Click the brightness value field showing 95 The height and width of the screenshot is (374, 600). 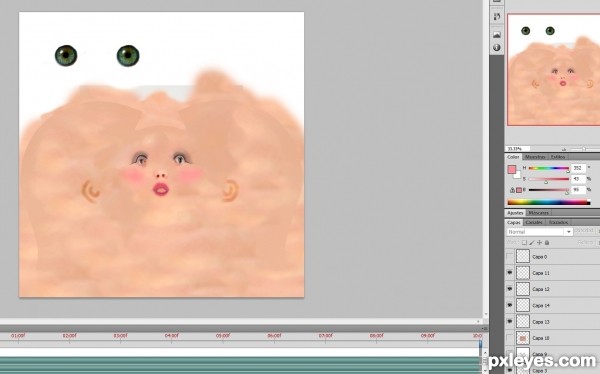[578, 189]
